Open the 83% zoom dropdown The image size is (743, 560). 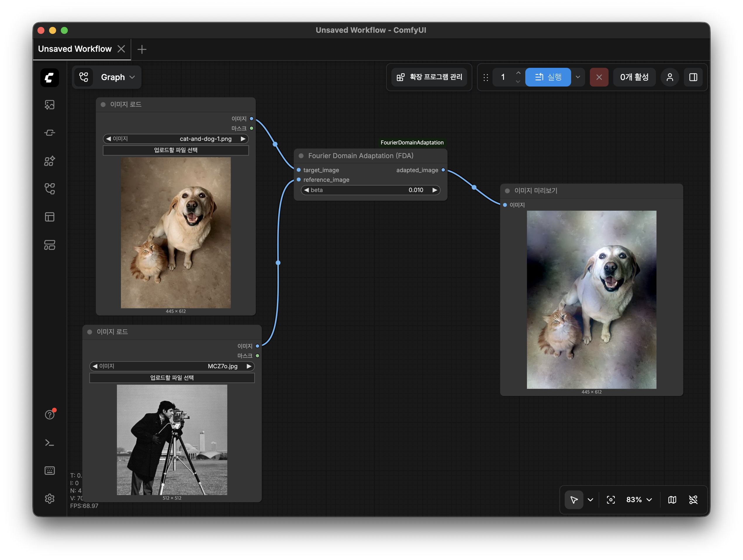point(639,499)
